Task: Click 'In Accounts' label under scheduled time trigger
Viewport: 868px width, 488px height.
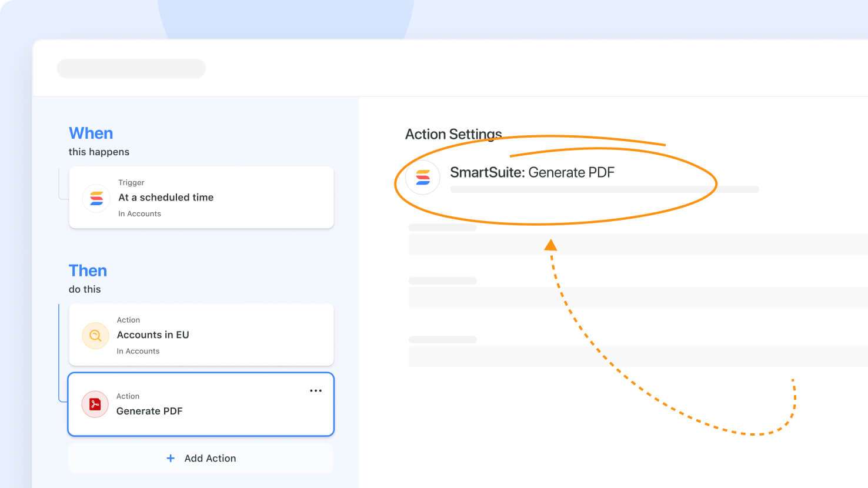Action: (139, 213)
